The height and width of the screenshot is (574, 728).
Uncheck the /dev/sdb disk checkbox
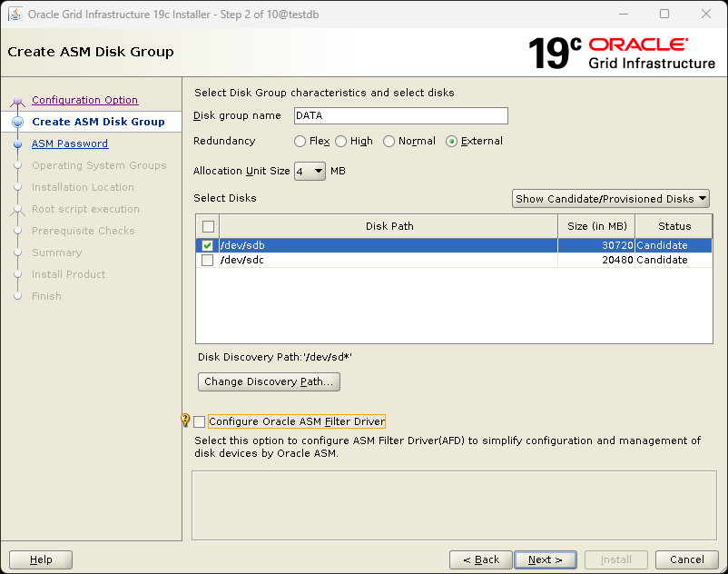click(x=208, y=245)
